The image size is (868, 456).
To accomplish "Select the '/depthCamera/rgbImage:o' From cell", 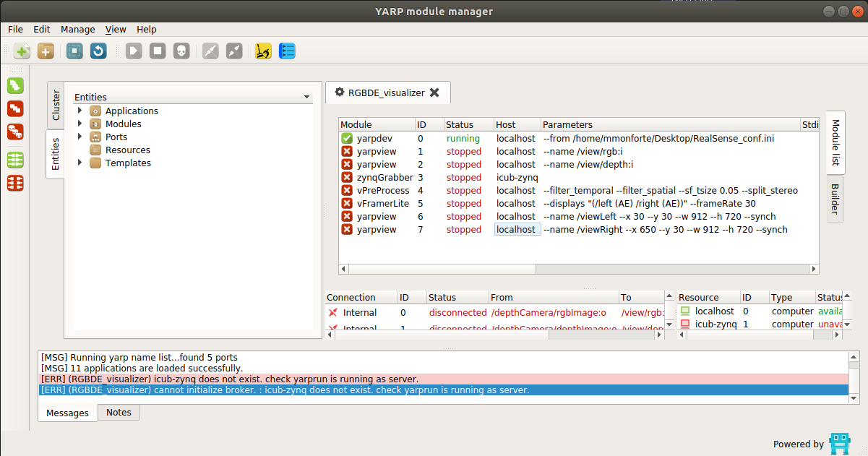I will [x=554, y=313].
